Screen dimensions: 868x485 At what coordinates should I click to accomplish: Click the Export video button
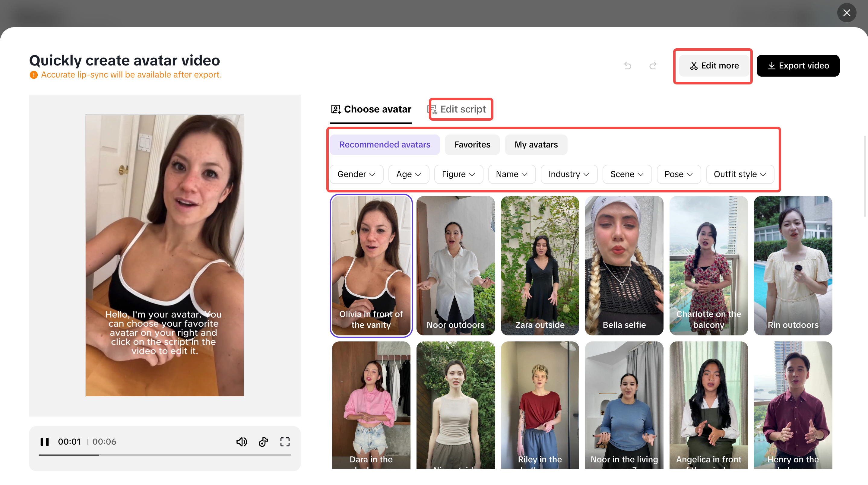point(797,66)
